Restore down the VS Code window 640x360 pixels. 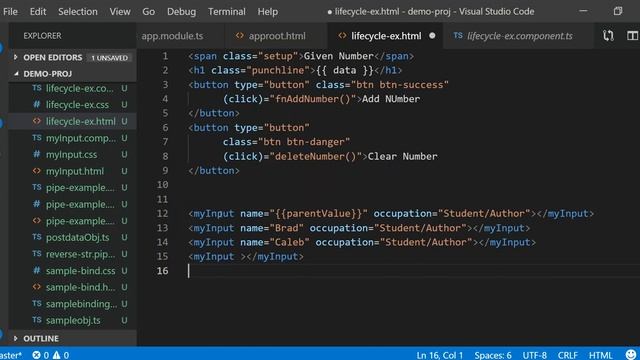coord(618,11)
